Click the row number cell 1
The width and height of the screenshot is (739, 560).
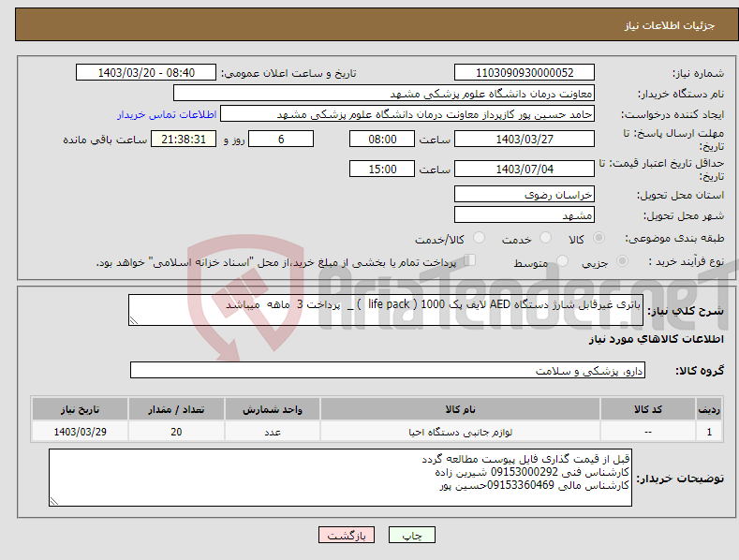709,432
